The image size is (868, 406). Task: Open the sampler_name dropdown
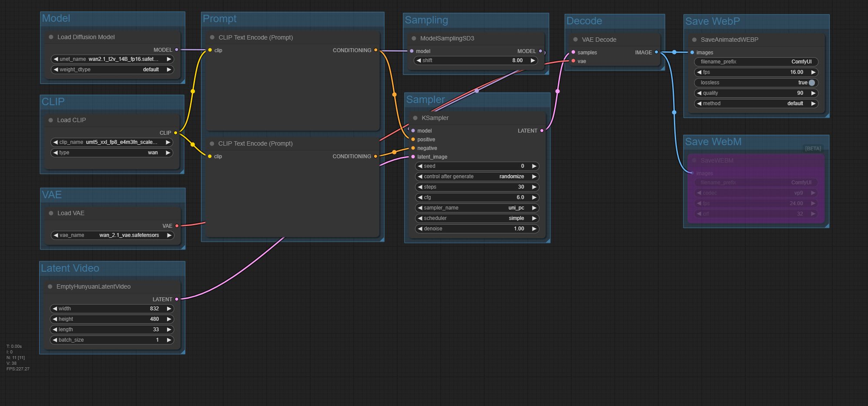click(476, 208)
